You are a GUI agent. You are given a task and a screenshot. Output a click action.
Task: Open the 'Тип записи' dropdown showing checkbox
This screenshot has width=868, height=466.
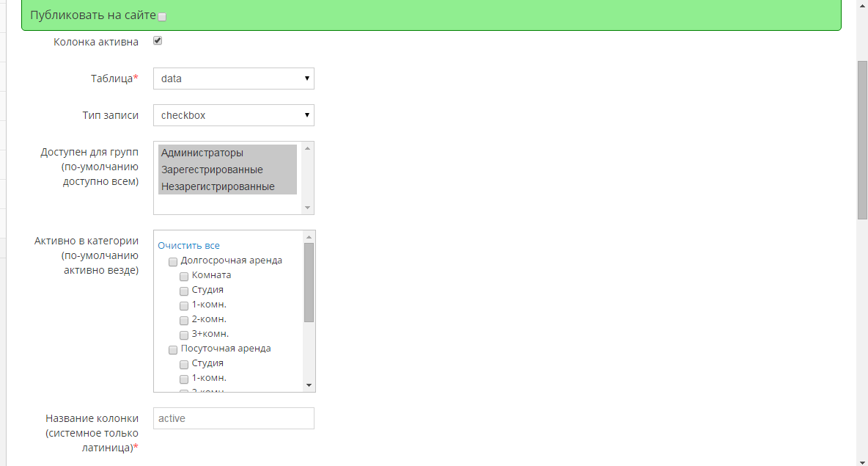234,115
